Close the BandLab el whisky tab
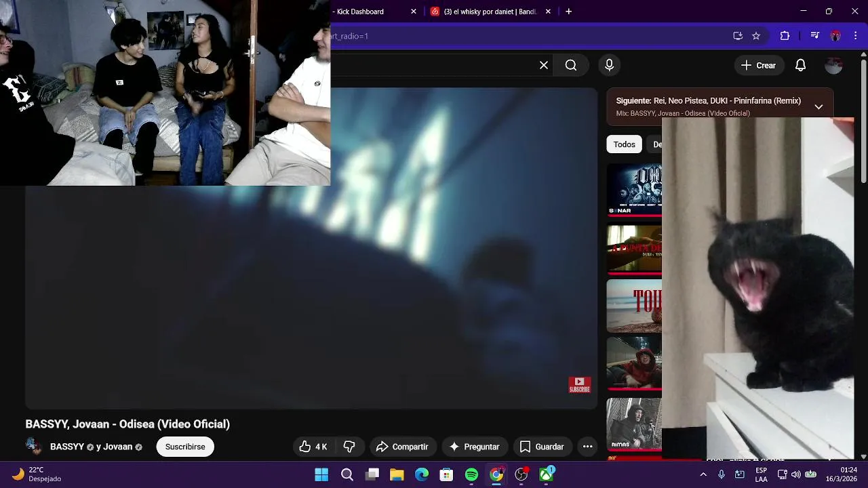868x488 pixels. (548, 12)
